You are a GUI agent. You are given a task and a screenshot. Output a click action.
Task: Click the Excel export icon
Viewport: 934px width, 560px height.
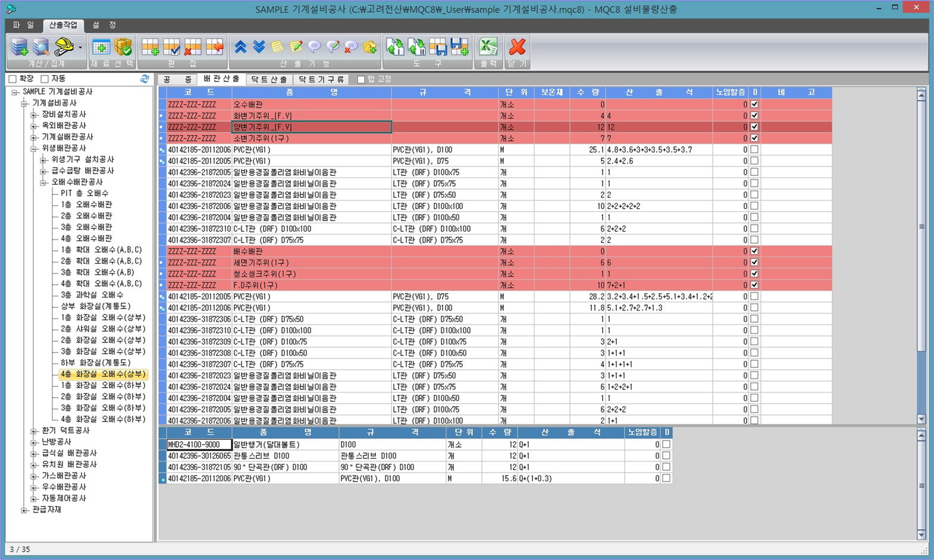(x=488, y=46)
